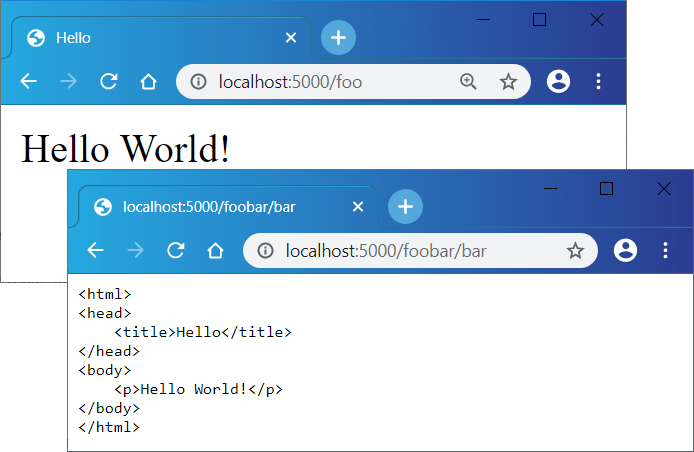
Task: Click forward arrow in the localhost:5000/foo window
Action: [x=68, y=81]
